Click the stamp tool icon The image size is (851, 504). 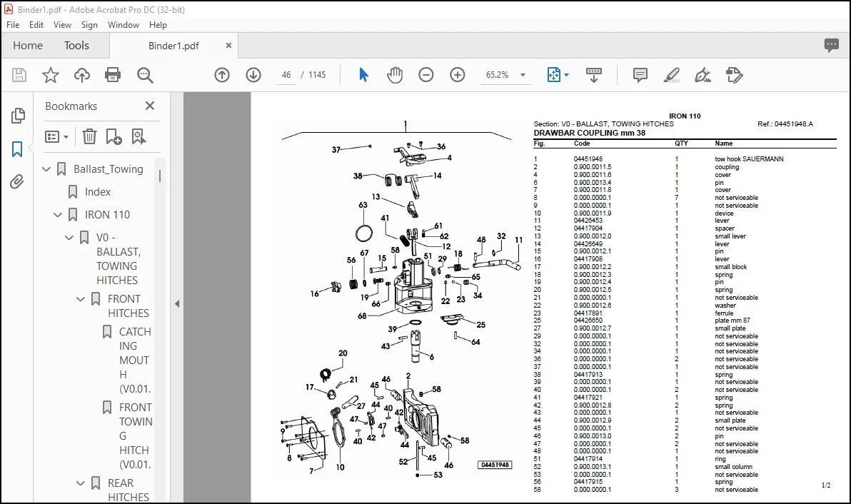coord(735,75)
